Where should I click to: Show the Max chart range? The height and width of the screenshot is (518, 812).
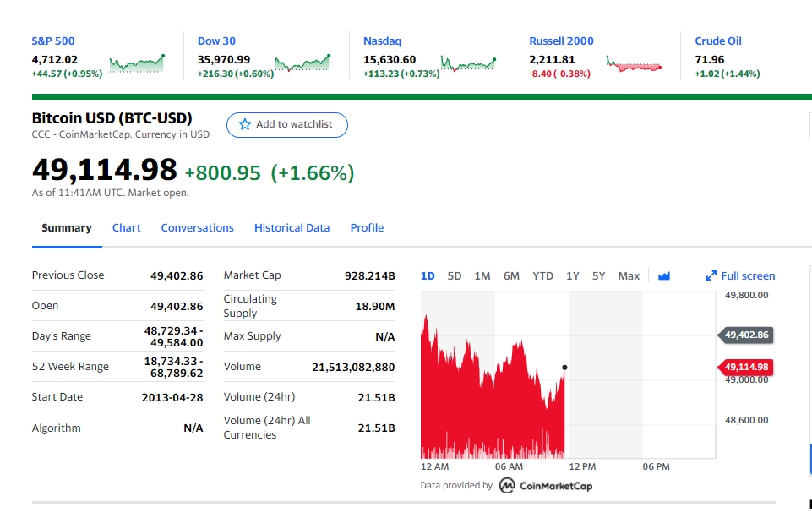click(x=629, y=276)
